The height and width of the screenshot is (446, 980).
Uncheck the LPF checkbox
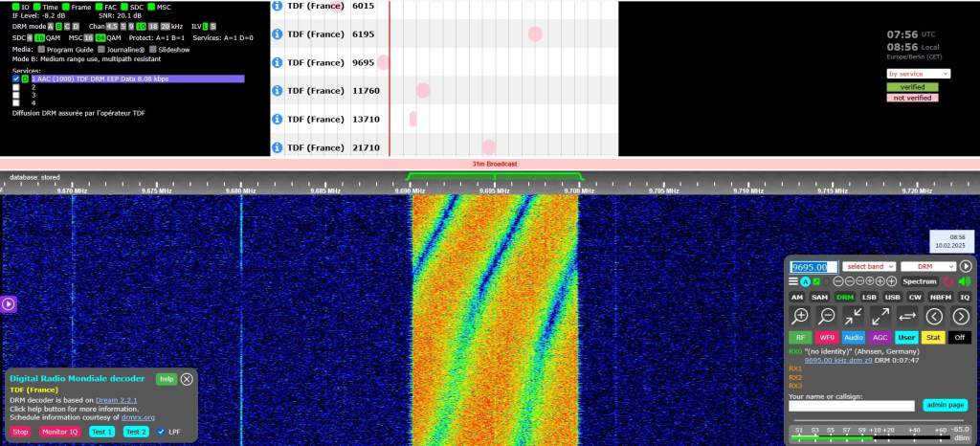pos(161,432)
